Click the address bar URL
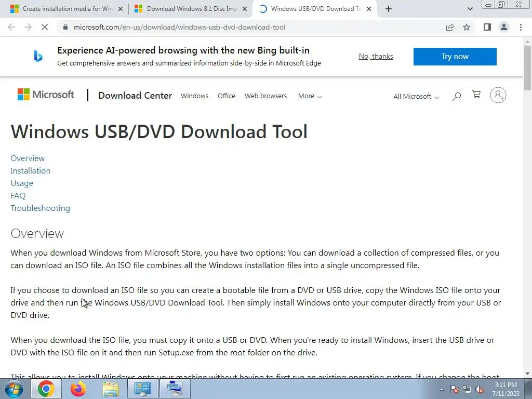 [179, 27]
